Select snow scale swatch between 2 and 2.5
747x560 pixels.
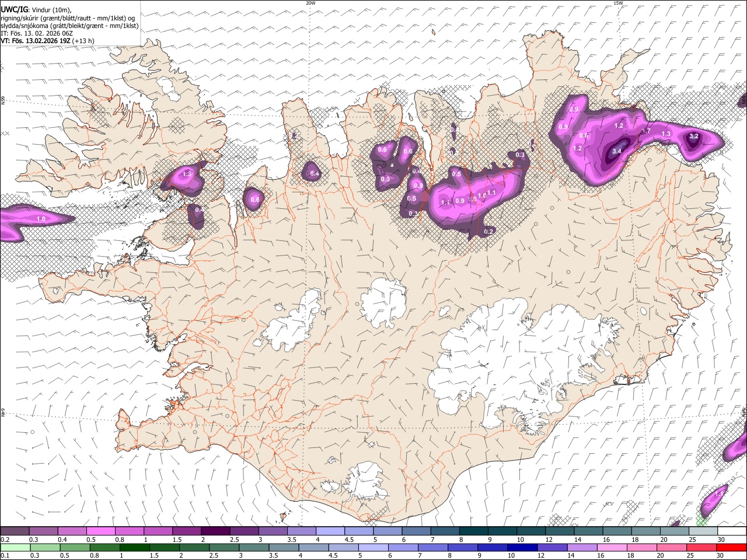[x=215, y=531]
